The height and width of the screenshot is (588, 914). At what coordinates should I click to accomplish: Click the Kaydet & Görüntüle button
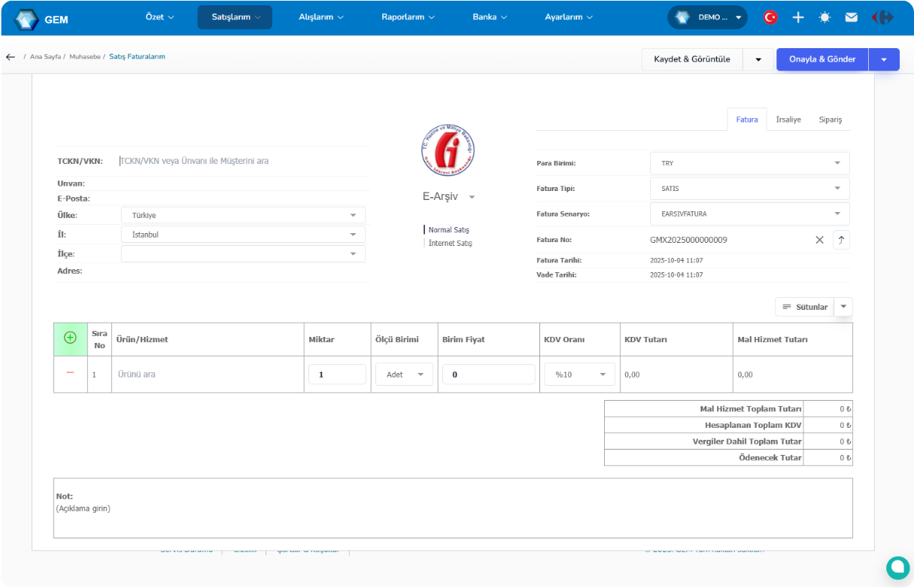click(x=692, y=59)
